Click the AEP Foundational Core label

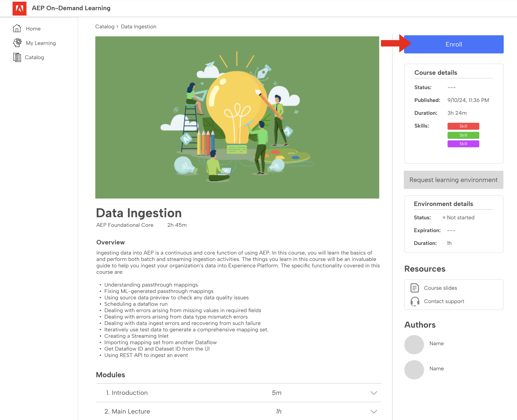click(x=125, y=225)
